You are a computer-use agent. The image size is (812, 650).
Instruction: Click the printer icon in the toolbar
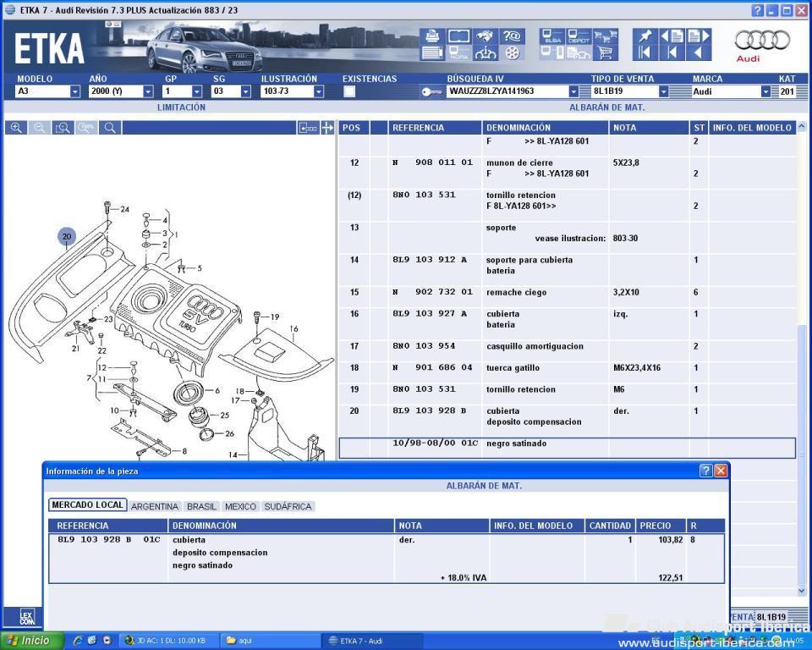pos(432,36)
